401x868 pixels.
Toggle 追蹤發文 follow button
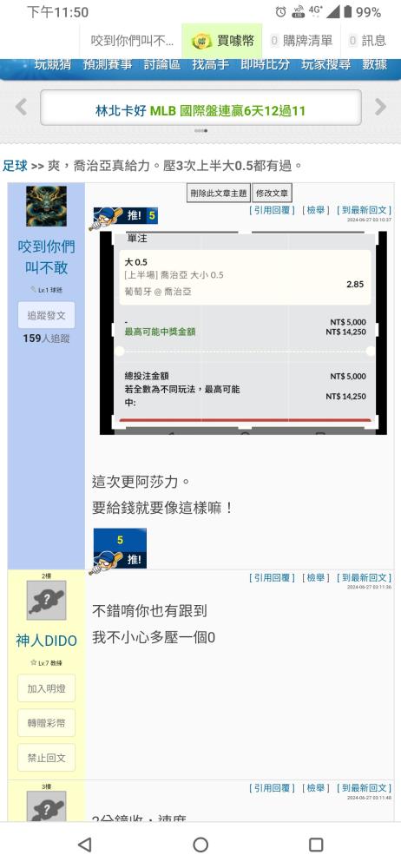46,315
